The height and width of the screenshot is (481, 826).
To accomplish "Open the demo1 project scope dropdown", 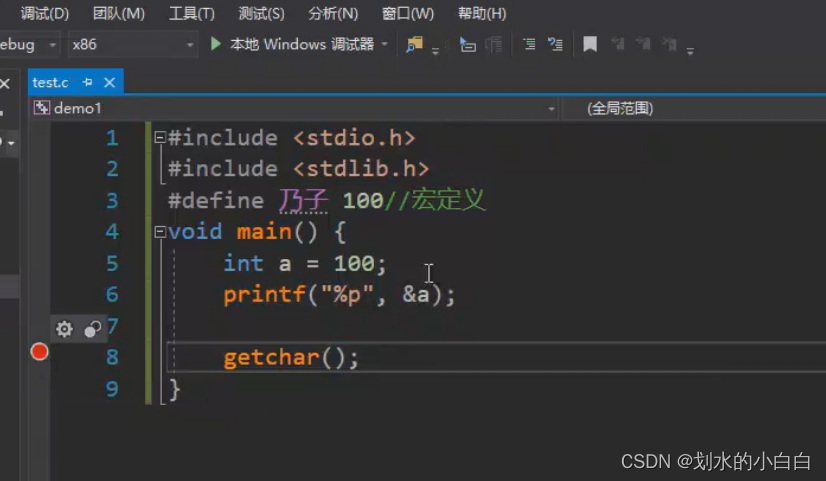I will pos(294,109).
